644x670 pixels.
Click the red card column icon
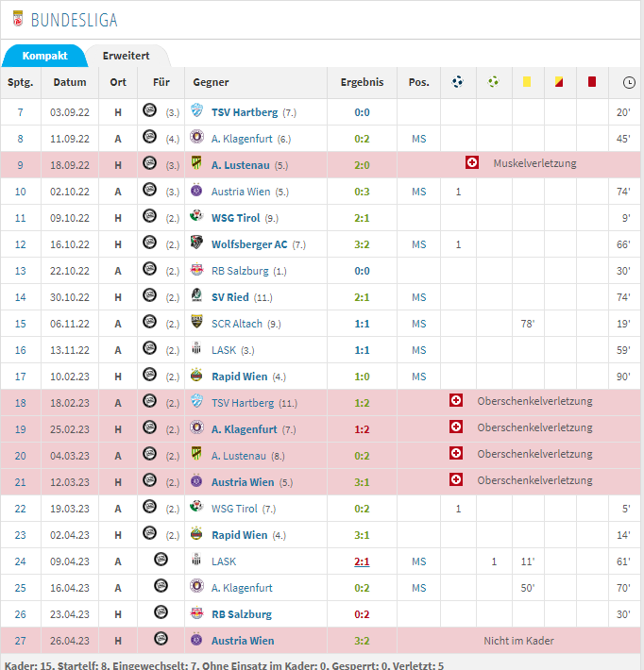coord(592,82)
